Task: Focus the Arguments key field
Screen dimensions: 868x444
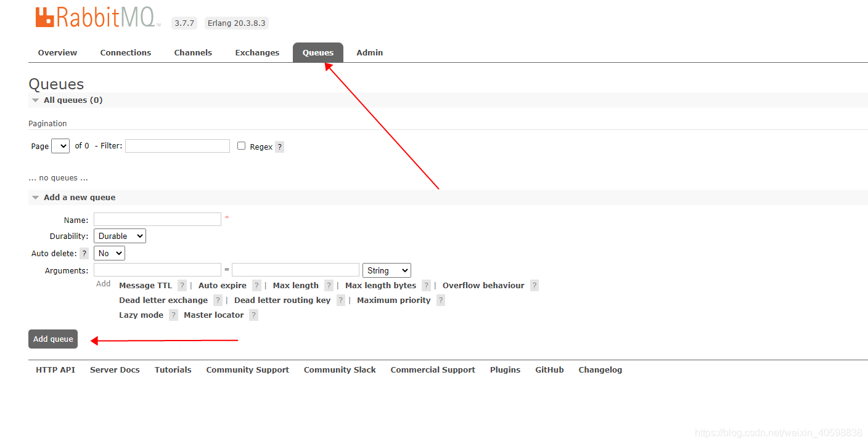Action: coord(157,270)
